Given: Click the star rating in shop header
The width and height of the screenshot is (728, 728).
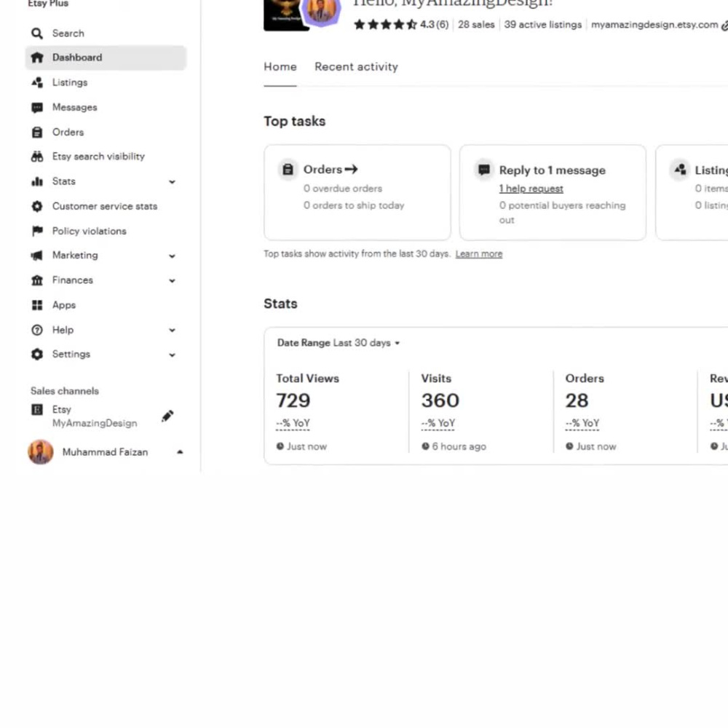Looking at the screenshot, I should coord(385,25).
